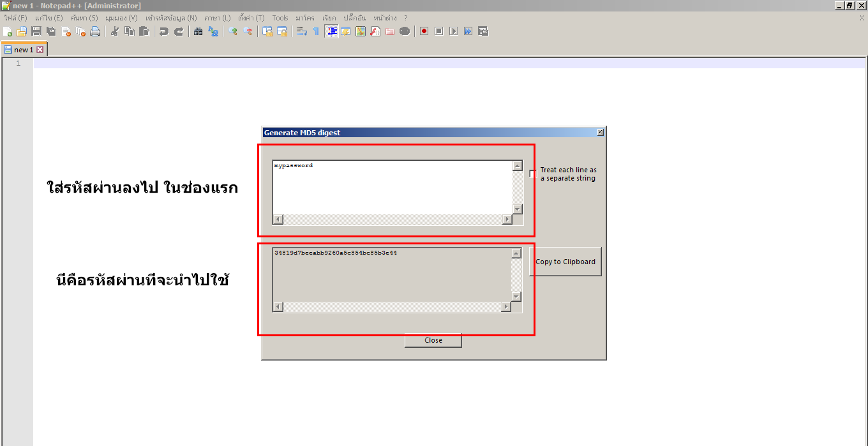This screenshot has width=868, height=446.
Task: Click the Cut scissors icon
Action: (x=115, y=31)
